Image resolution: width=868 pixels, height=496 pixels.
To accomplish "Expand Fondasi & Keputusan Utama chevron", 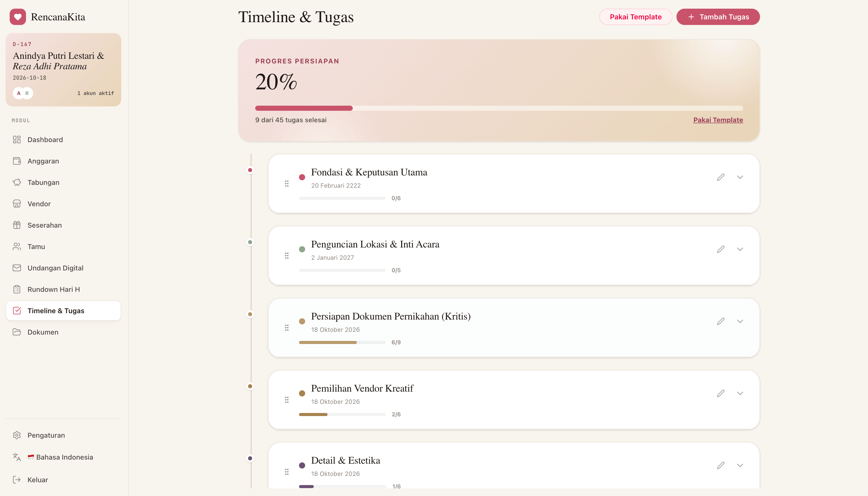I will pos(740,177).
